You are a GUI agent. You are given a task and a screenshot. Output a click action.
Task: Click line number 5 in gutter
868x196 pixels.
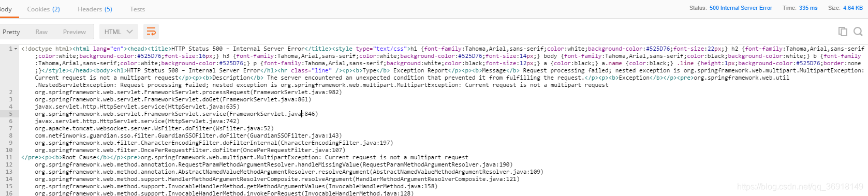pyautogui.click(x=10, y=114)
